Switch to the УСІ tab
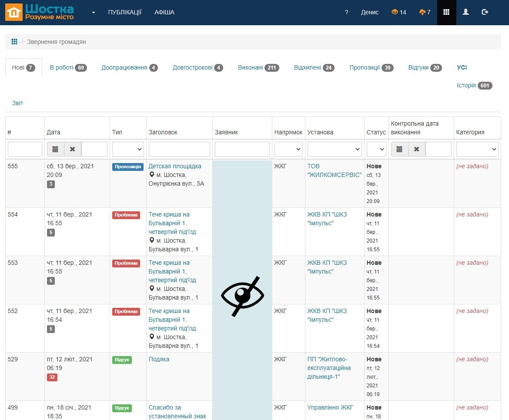509x420 pixels. [x=462, y=67]
